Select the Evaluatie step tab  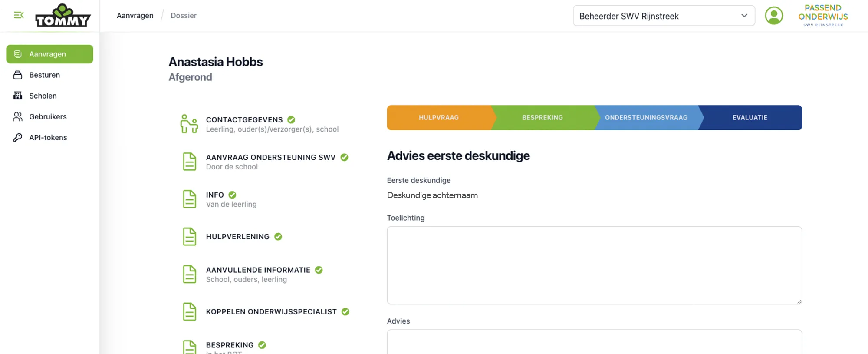click(x=750, y=118)
